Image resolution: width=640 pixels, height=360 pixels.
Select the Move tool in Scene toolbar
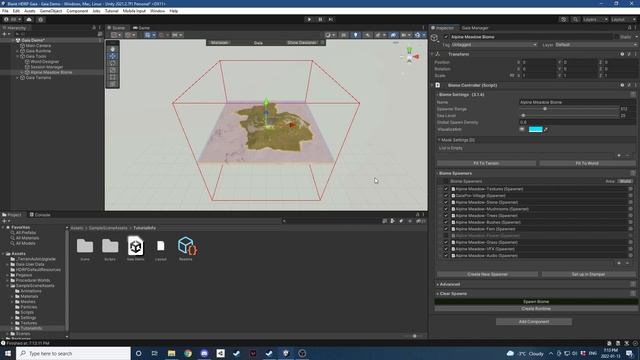pos(113,56)
